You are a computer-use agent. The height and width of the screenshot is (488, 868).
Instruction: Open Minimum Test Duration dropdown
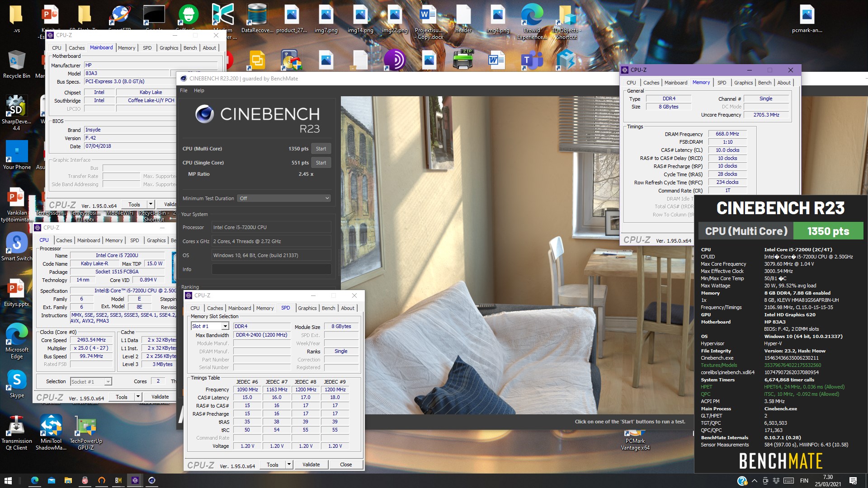coord(284,198)
